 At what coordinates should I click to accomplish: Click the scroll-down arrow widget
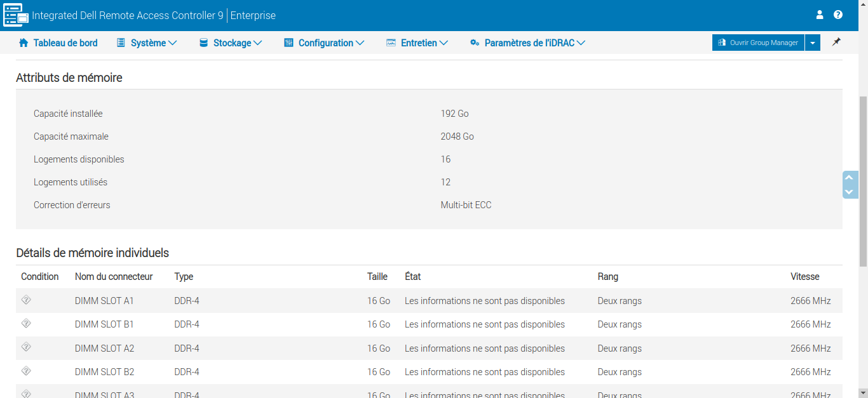[x=849, y=192]
